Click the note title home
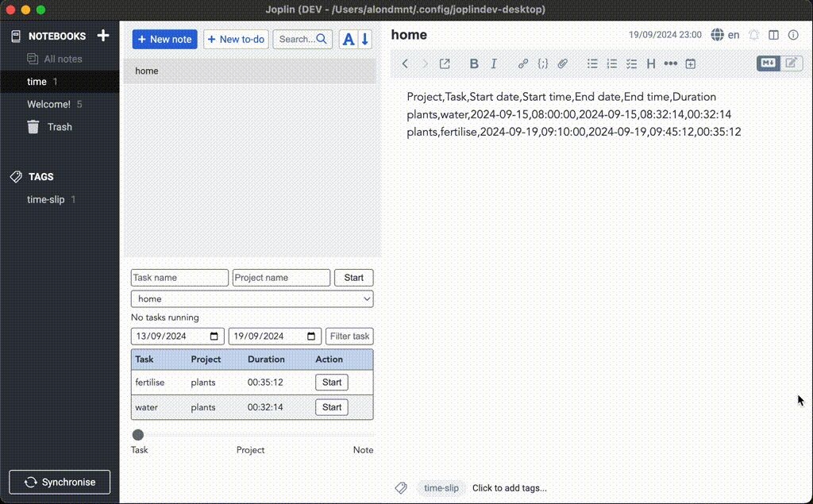The width and height of the screenshot is (813, 504). (409, 35)
